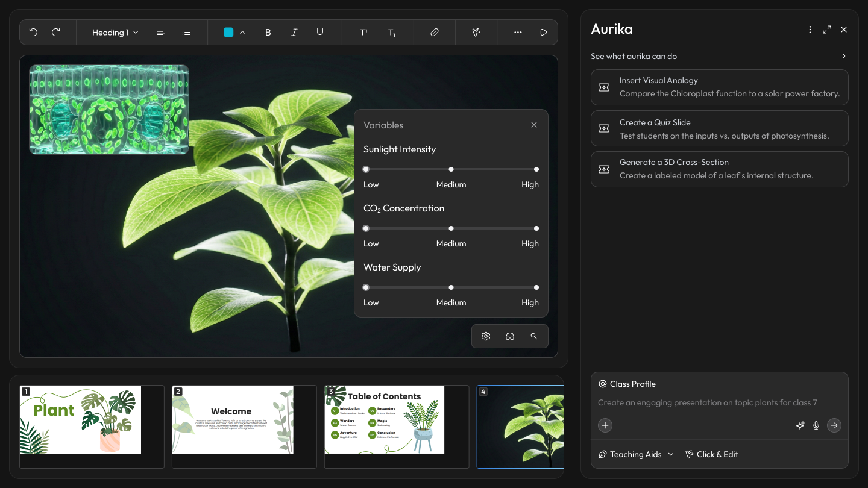Toggle italic text formatting

(x=294, y=33)
